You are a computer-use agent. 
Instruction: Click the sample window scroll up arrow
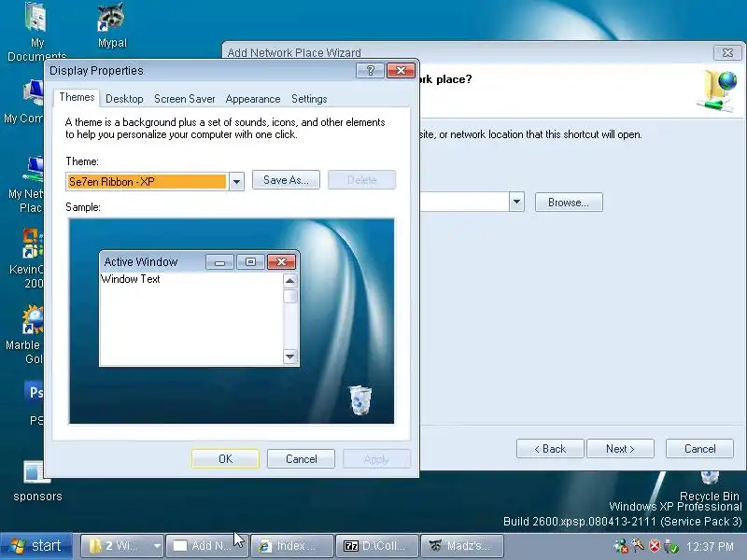click(x=290, y=281)
